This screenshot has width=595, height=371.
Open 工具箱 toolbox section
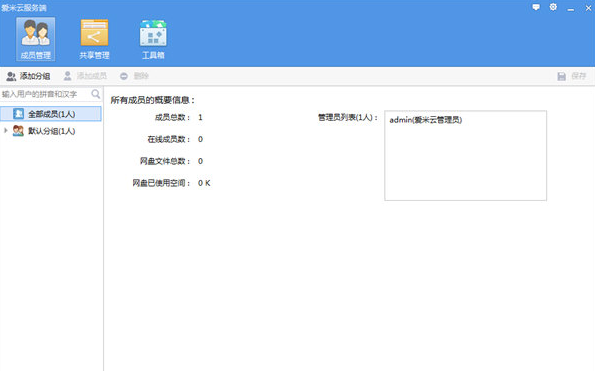tap(153, 39)
